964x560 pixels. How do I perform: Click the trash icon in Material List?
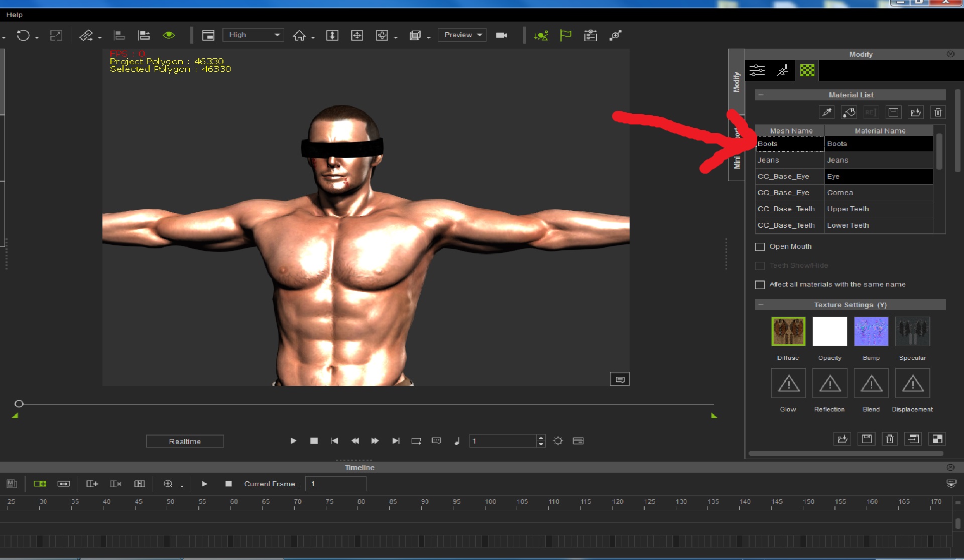[x=938, y=112]
